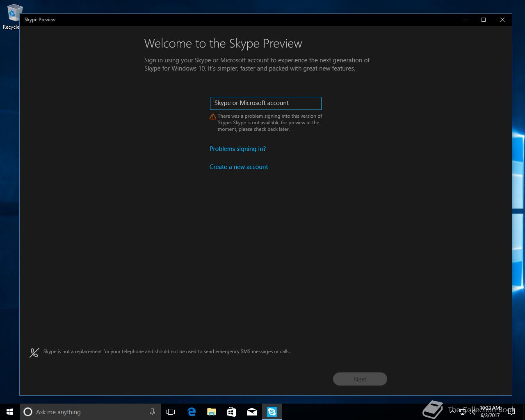Image resolution: width=525 pixels, height=420 pixels.
Task: Open the Windows Store taskbar icon
Action: click(x=232, y=412)
